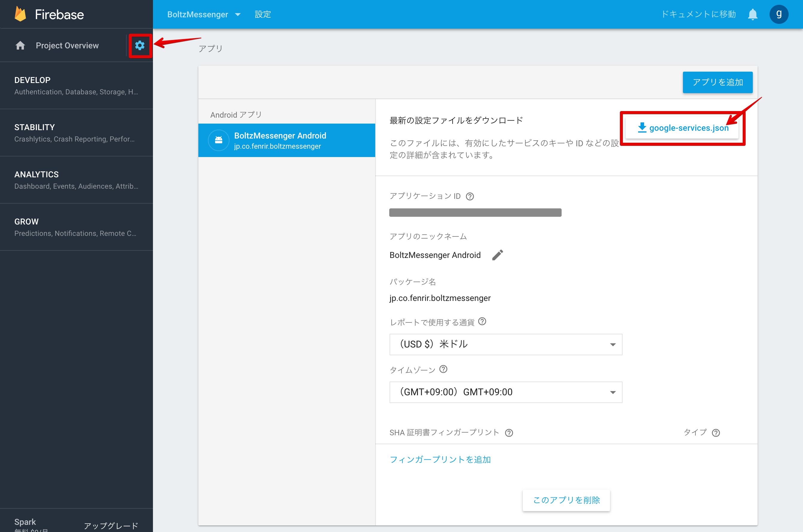Image resolution: width=803 pixels, height=532 pixels.
Task: Click the Android アプリ heading
Action: (x=236, y=115)
